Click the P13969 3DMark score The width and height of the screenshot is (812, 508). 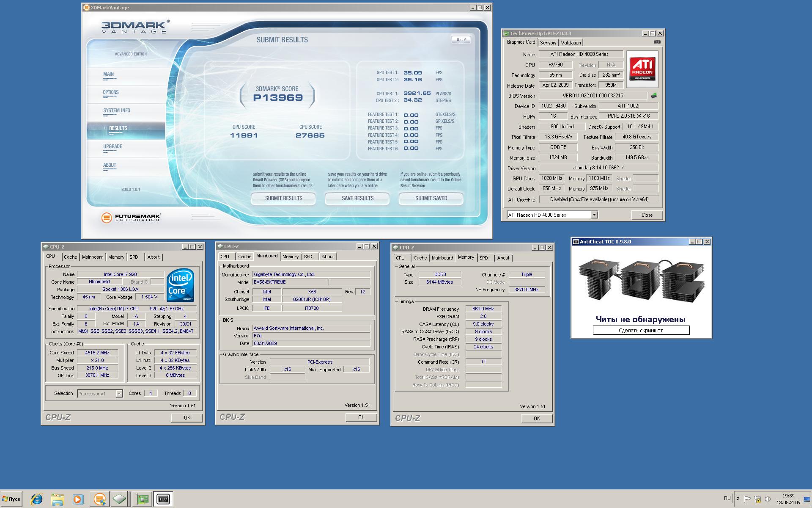(x=278, y=98)
